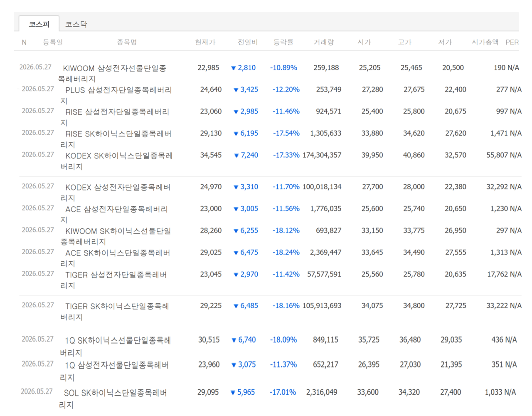Click the 종목명 column header

pyautogui.click(x=127, y=42)
